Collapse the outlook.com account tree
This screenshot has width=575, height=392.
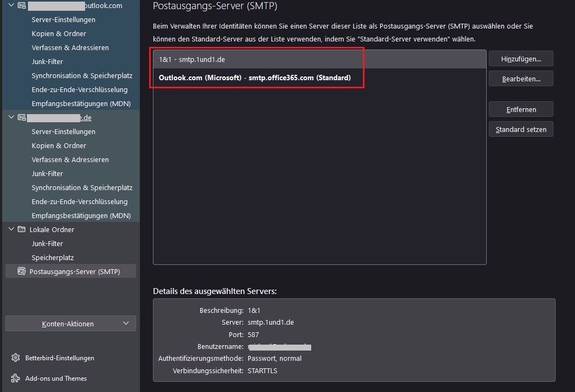point(11,5)
